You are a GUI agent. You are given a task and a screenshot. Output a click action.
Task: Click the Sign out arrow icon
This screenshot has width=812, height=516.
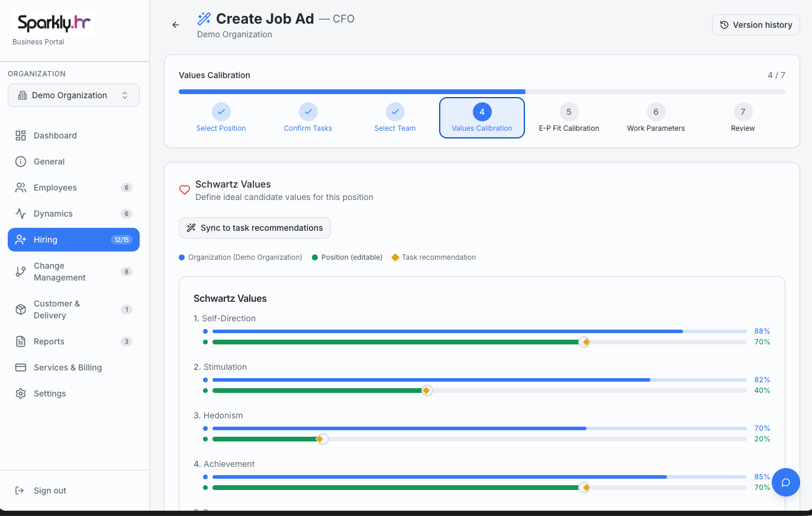tap(20, 491)
